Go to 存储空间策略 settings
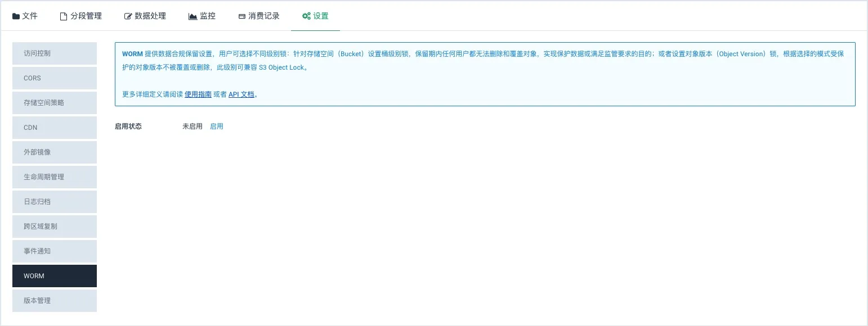Image resolution: width=868 pixels, height=326 pixels. 55,103
